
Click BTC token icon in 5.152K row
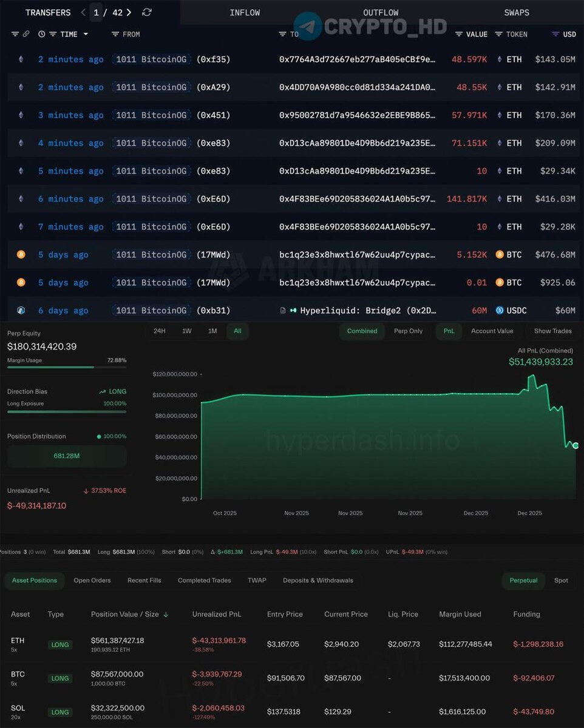click(500, 255)
